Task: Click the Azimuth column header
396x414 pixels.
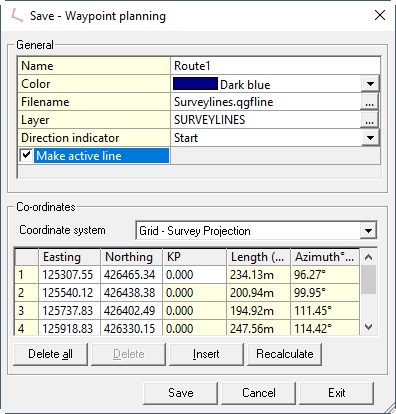Action: (325, 257)
